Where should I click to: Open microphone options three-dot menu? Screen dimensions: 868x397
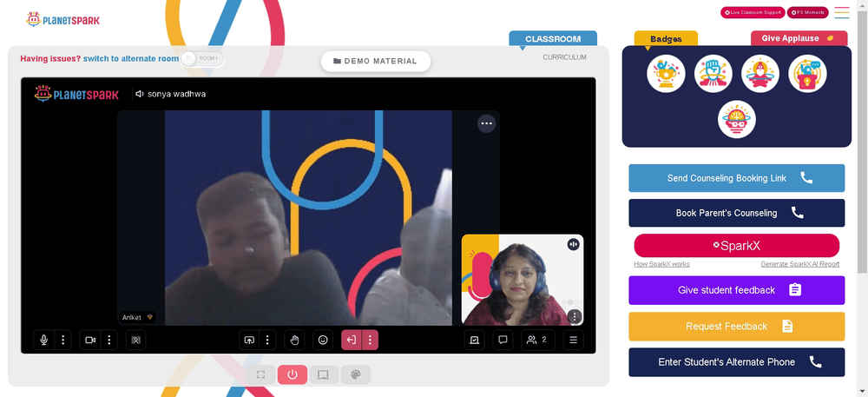62,340
